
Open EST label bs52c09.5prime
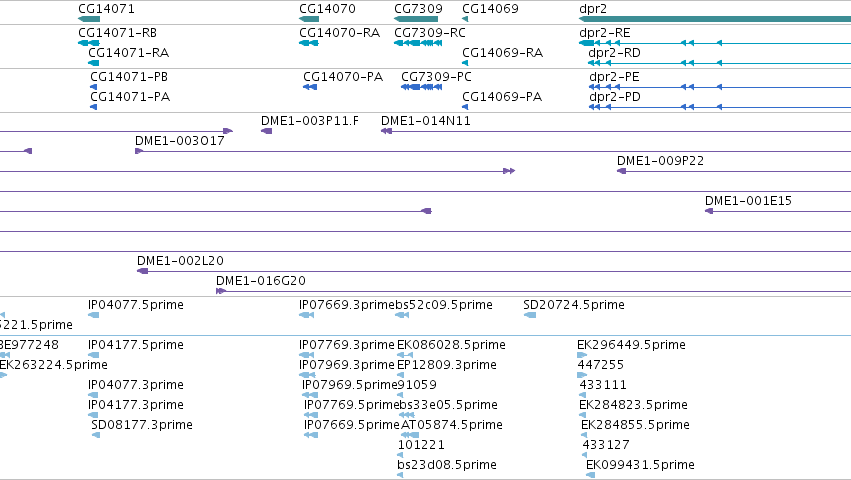point(444,305)
